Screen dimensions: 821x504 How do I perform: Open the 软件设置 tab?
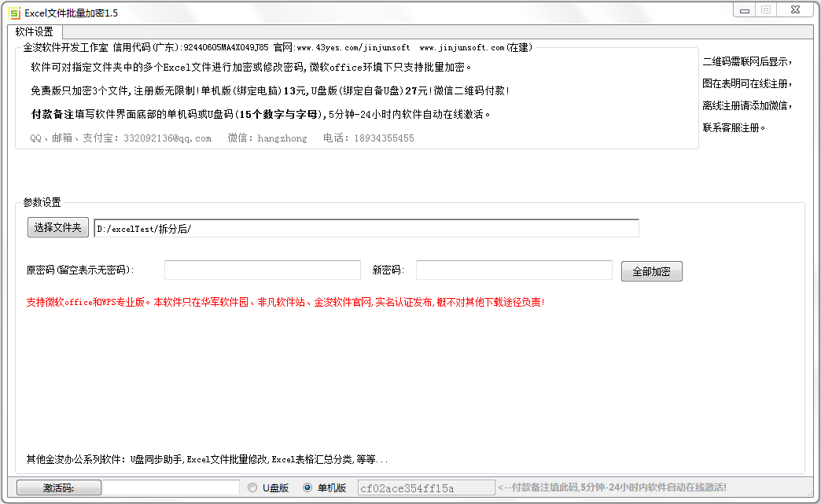35,31
